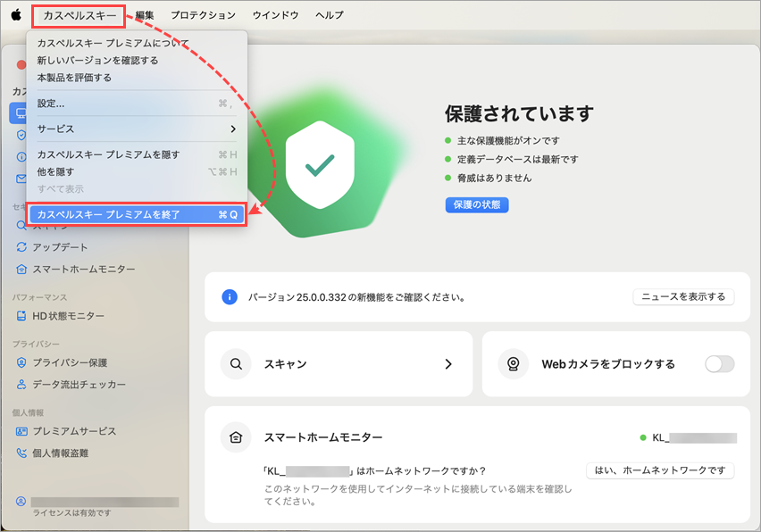This screenshot has height=532, width=761.
Task: Click the プレミアムサービス card icon
Action: [x=21, y=431]
